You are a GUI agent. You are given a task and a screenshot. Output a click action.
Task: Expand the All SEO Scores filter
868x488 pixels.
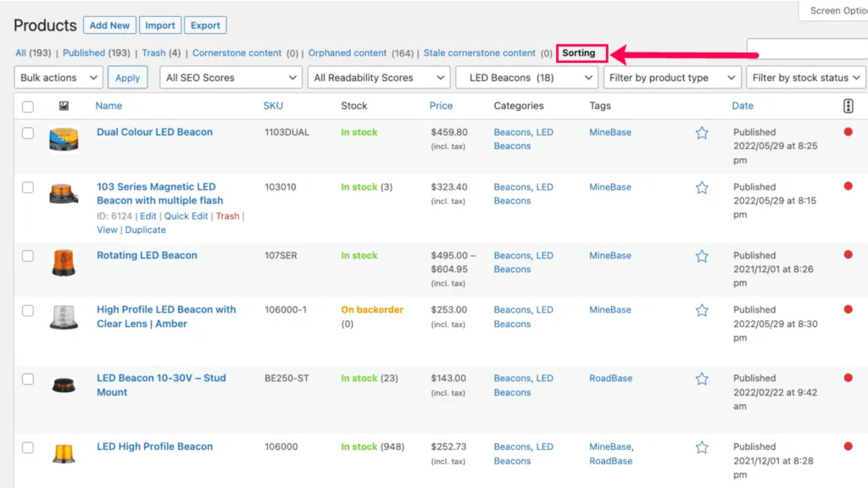231,77
